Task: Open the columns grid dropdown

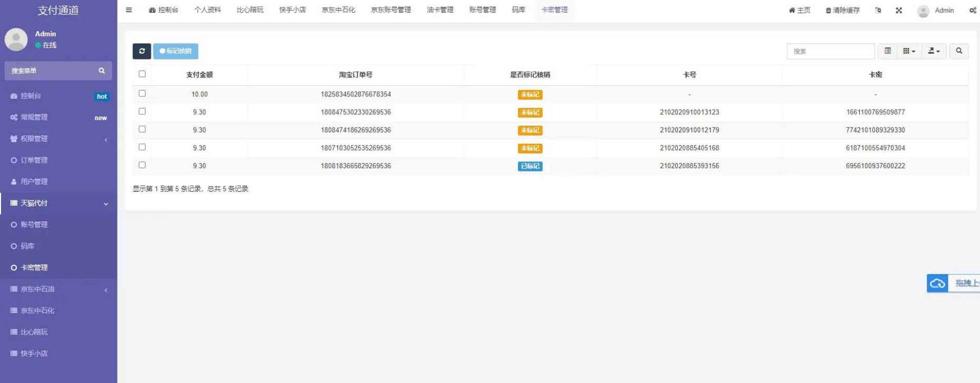Action: [x=908, y=51]
